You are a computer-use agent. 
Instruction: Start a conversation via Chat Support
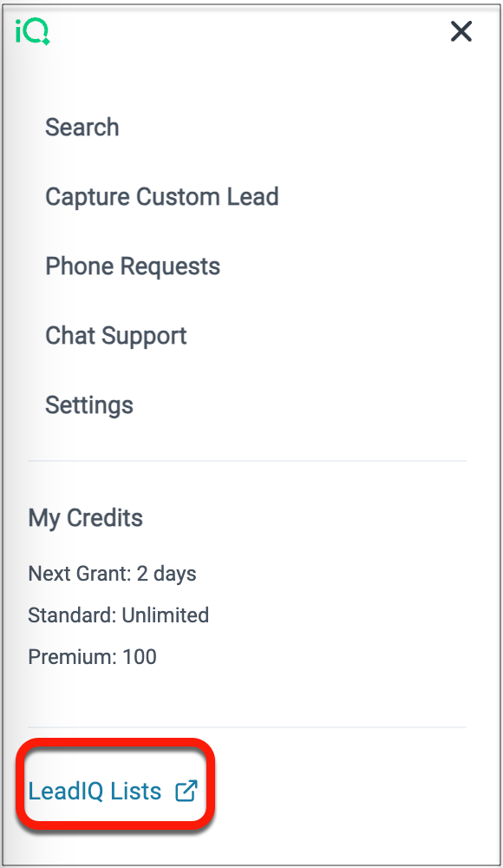point(116,335)
